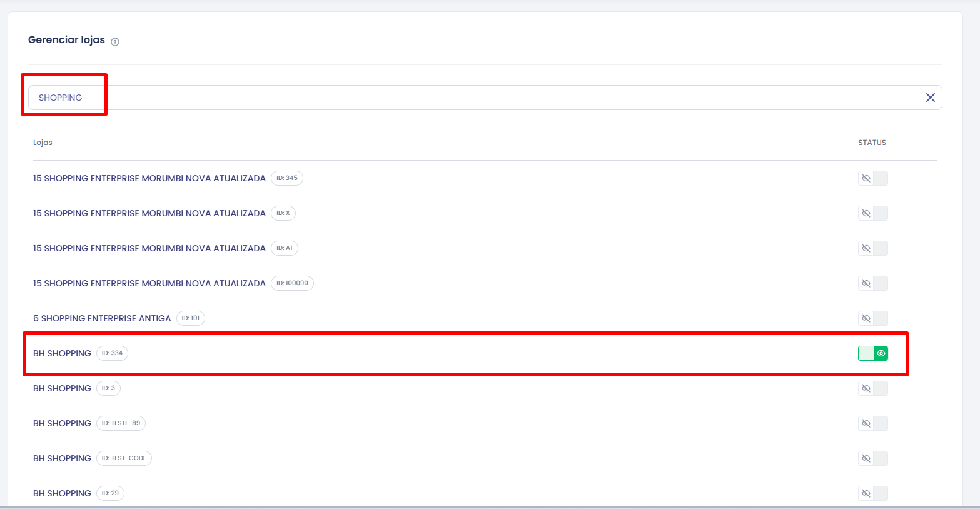The width and height of the screenshot is (980, 509).
Task: Click the ID: 101 badge
Action: click(191, 318)
